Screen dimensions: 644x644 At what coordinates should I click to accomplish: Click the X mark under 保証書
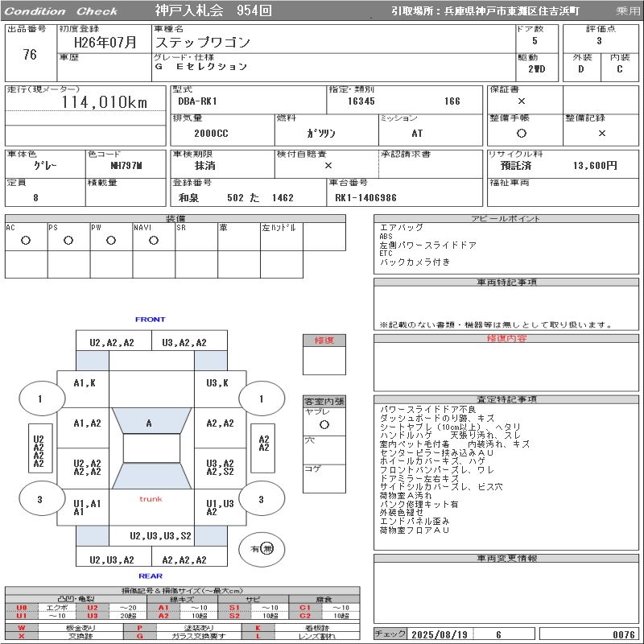[x=522, y=101]
